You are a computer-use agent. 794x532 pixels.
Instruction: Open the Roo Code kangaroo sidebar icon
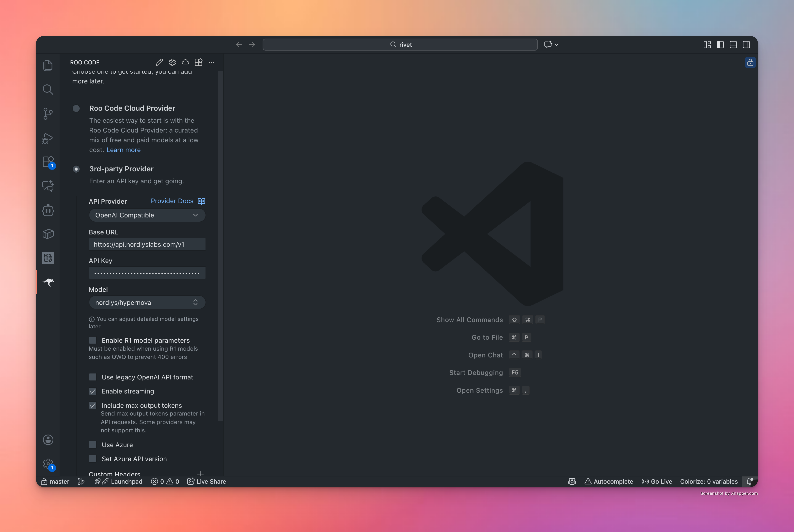pyautogui.click(x=48, y=282)
